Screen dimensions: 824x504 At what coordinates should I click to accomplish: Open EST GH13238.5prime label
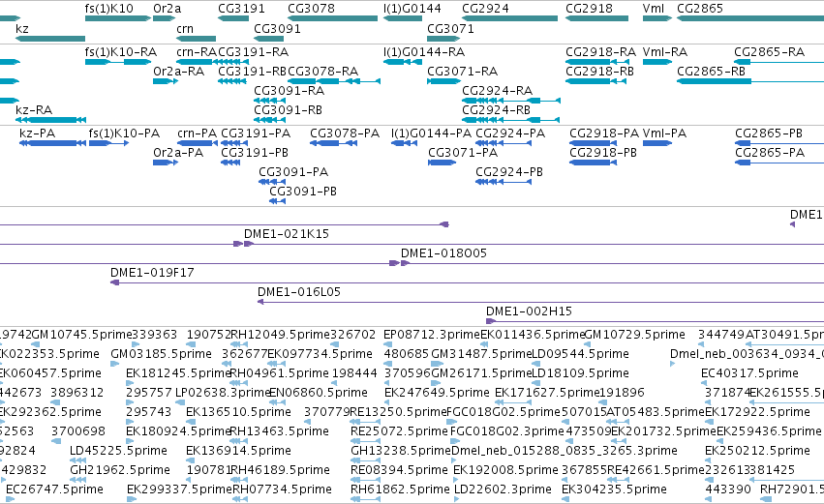click(401, 451)
